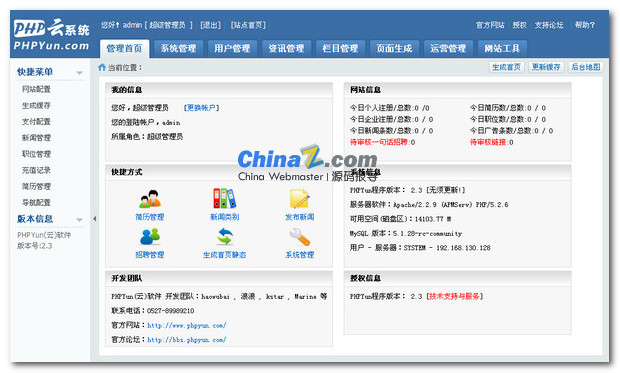Click the 生成首页 button
The width and height of the screenshot is (620, 373).
click(x=507, y=67)
